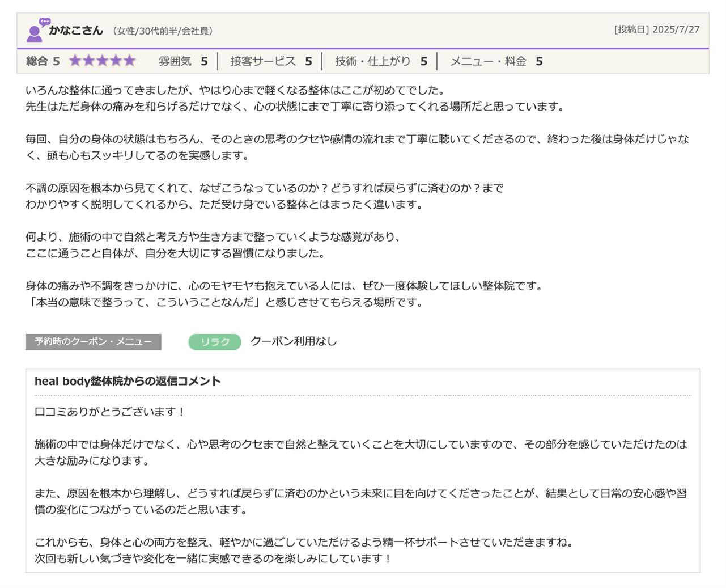
Task: Click the first purple rating star
Action: (76, 61)
